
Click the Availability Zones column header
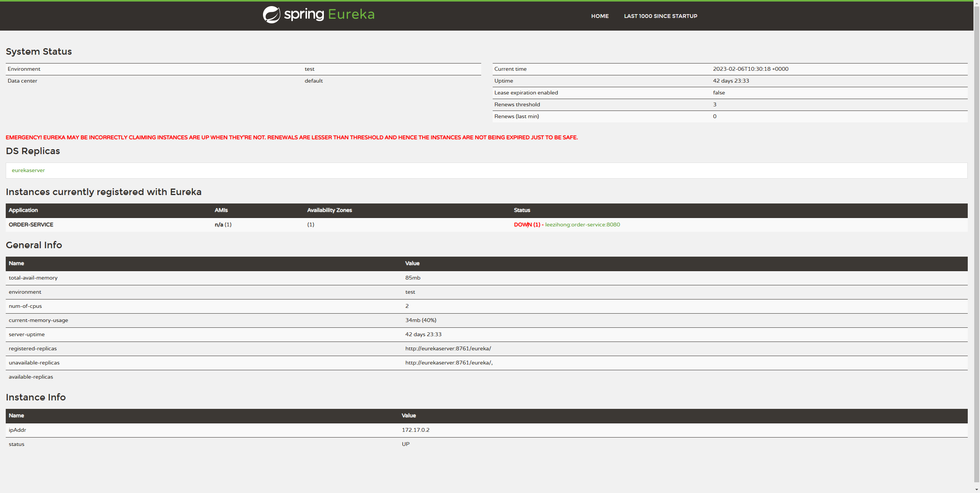coord(329,210)
